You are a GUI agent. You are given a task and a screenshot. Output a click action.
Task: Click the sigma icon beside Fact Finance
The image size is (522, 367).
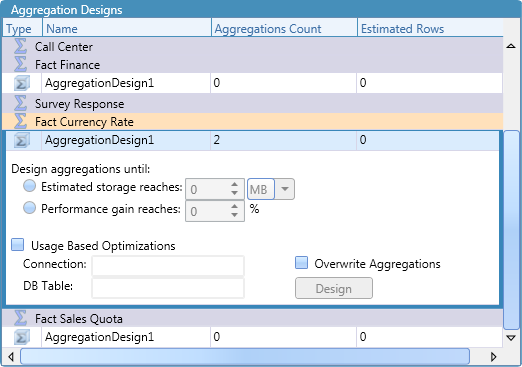20,64
